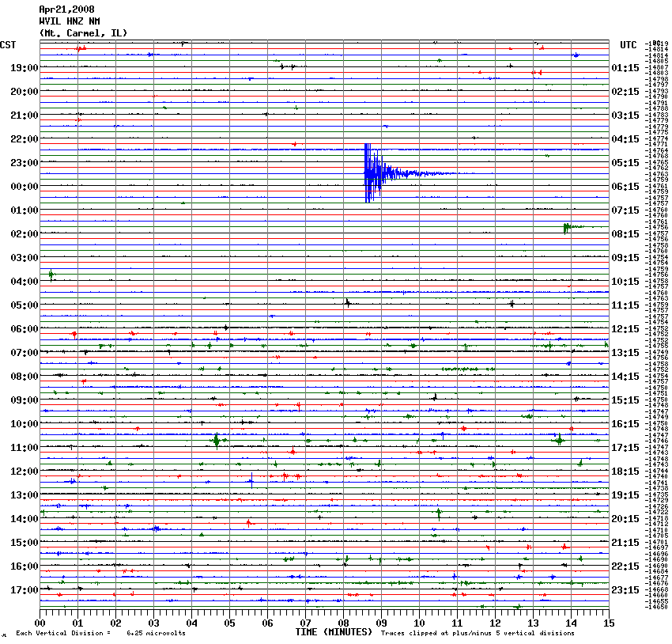Screen dimensions: 672x644
Task: Click minute tick label 11 on time axis
Action: point(457,623)
